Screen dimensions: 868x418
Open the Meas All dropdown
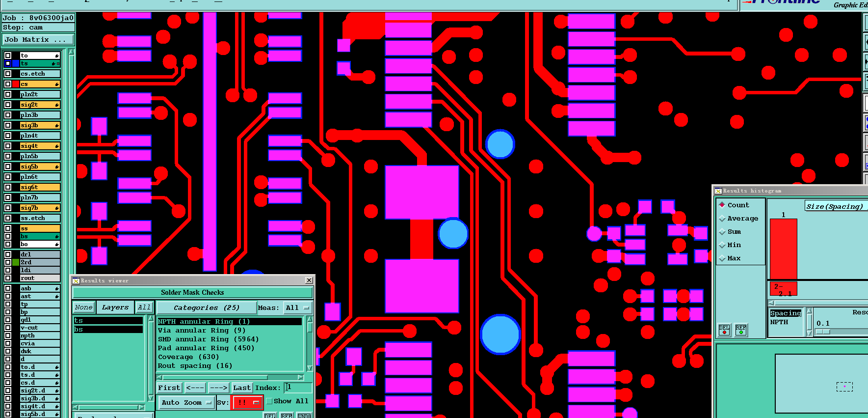pos(297,308)
